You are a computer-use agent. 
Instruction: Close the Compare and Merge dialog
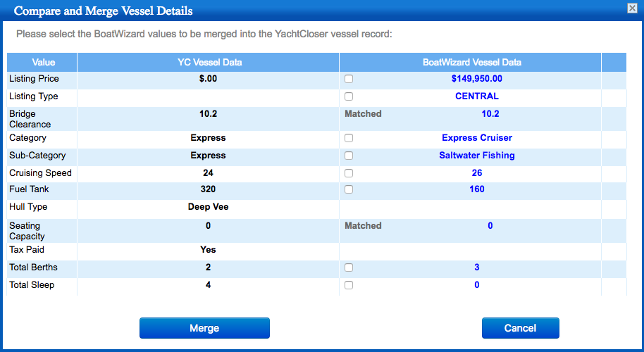coord(633,8)
